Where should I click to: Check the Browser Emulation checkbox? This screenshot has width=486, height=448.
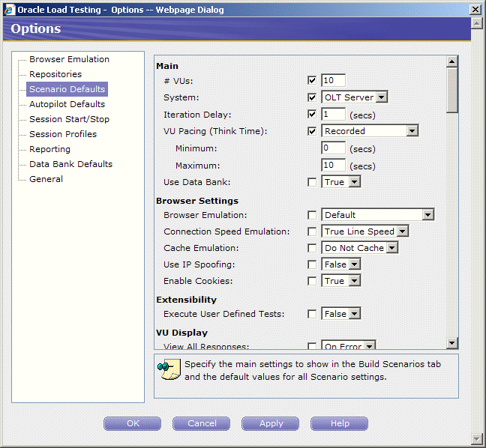[312, 215]
